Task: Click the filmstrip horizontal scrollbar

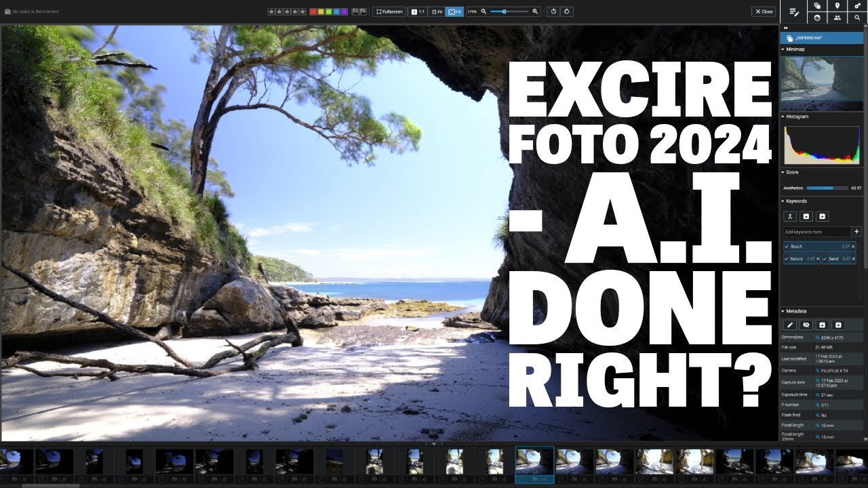Action: 50,485
